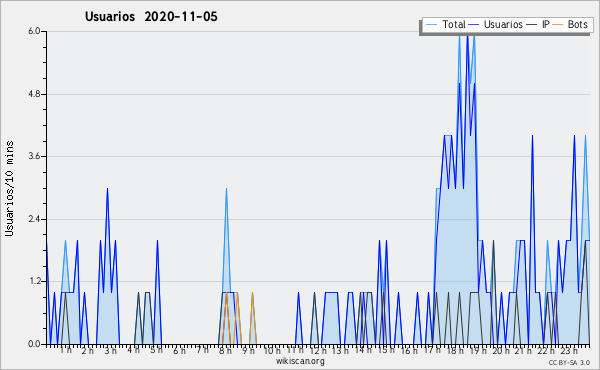Click the '21 h' x-axis label
The height and width of the screenshot is (370, 600).
click(x=523, y=351)
